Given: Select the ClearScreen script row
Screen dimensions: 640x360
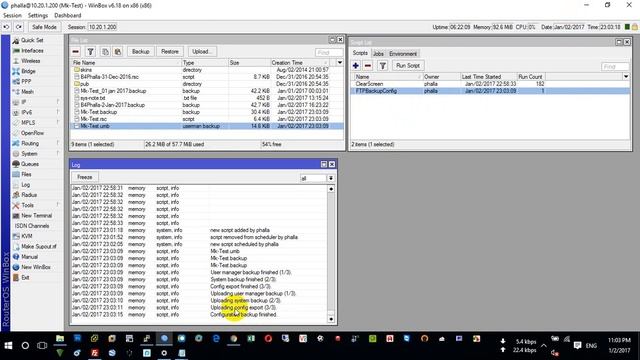Looking at the screenshot, I should point(490,84).
